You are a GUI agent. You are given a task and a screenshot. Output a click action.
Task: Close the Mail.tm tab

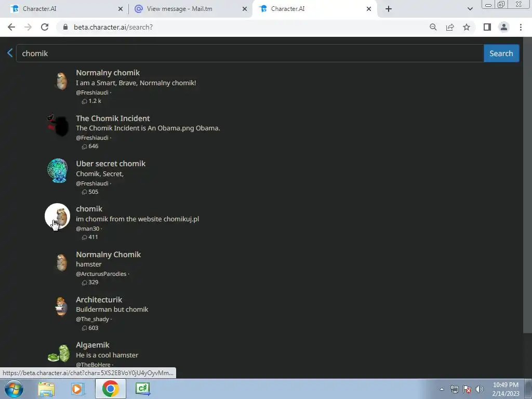[x=245, y=9]
